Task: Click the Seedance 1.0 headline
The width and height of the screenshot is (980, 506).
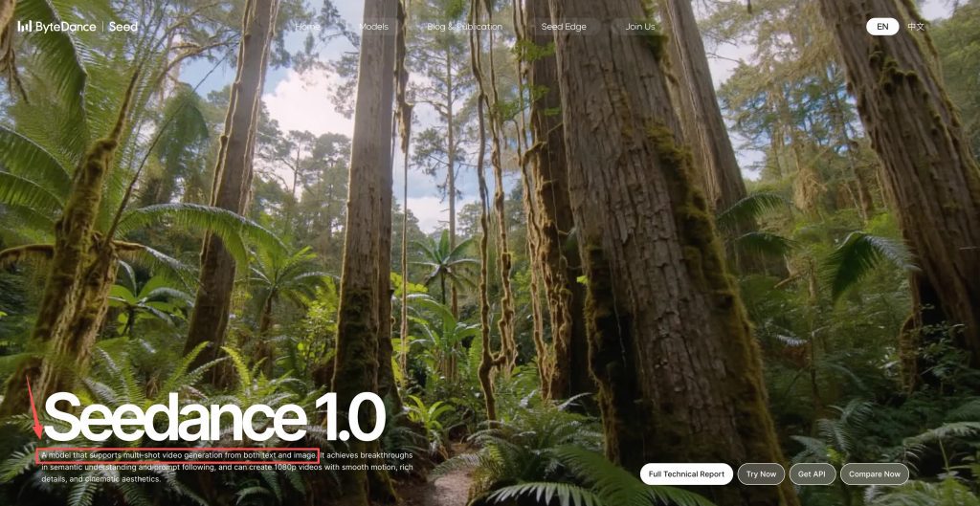Action: (214, 417)
